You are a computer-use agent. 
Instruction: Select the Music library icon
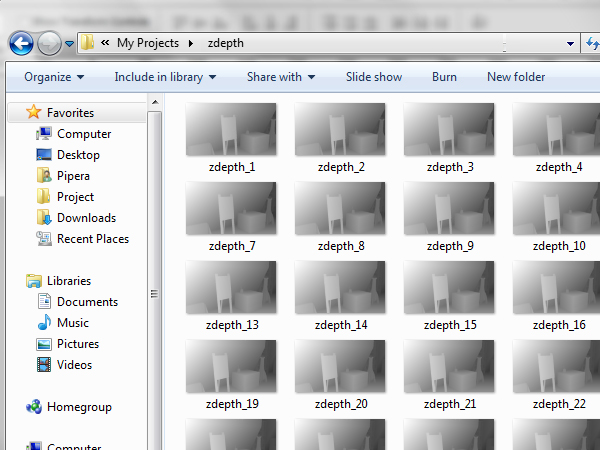click(x=44, y=323)
